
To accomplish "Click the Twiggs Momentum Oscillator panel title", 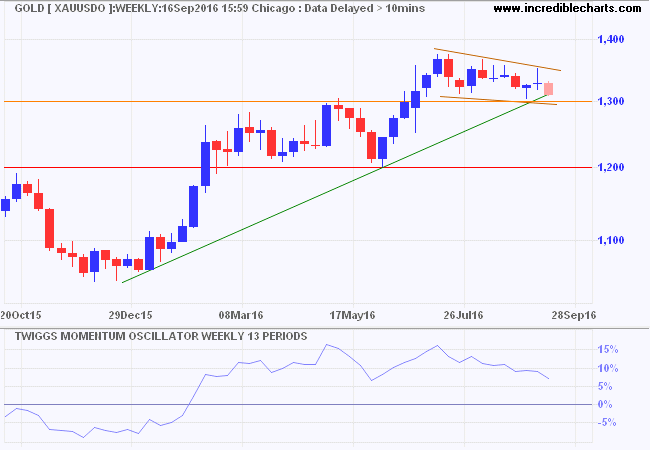I will click(161, 336).
